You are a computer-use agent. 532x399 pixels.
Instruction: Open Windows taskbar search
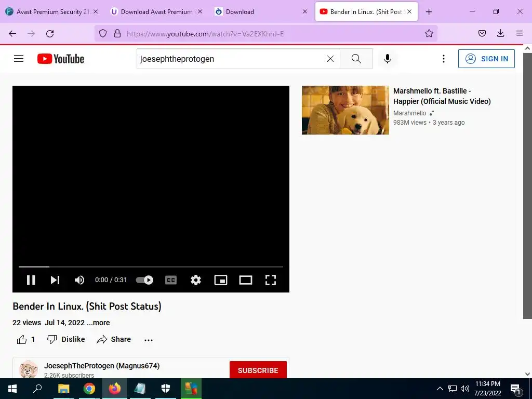37,389
